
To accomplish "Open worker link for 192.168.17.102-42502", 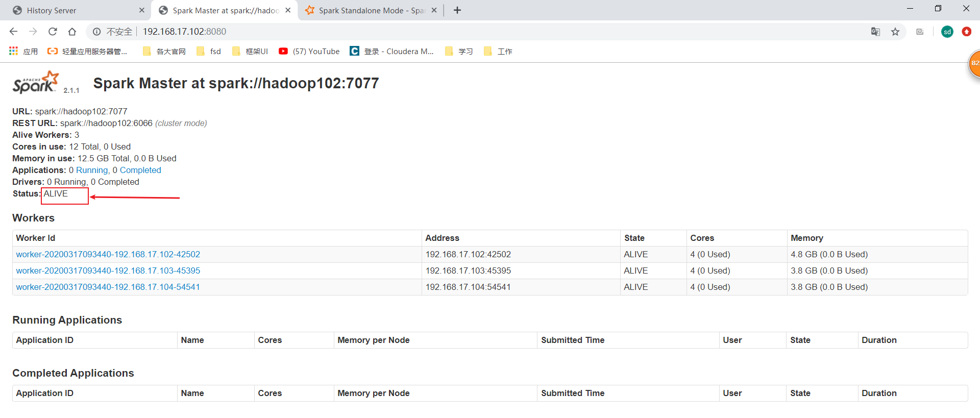I will click(108, 254).
